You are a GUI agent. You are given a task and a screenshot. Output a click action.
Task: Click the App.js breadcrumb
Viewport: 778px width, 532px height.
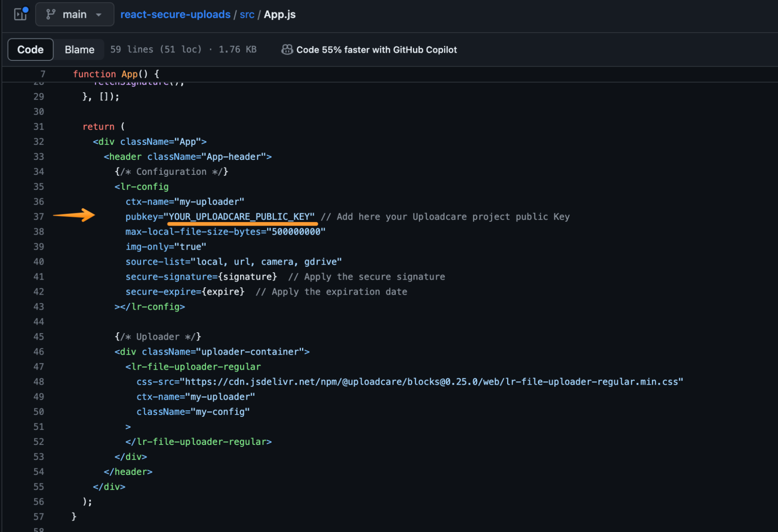click(279, 14)
